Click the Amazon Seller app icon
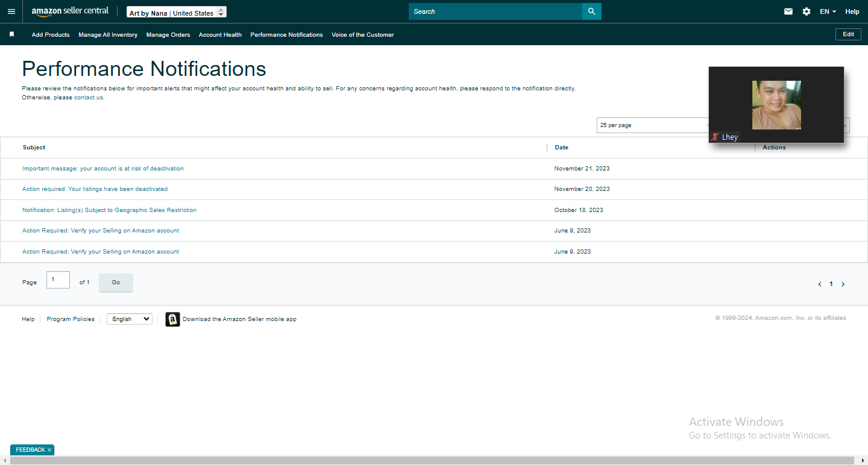The width and height of the screenshot is (868, 465). click(172, 319)
